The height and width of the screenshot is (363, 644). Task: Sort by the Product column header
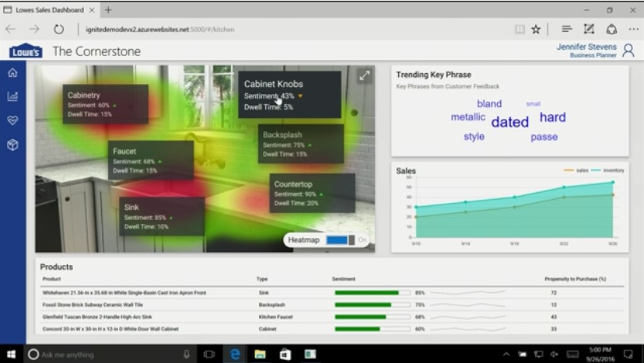coord(51,279)
